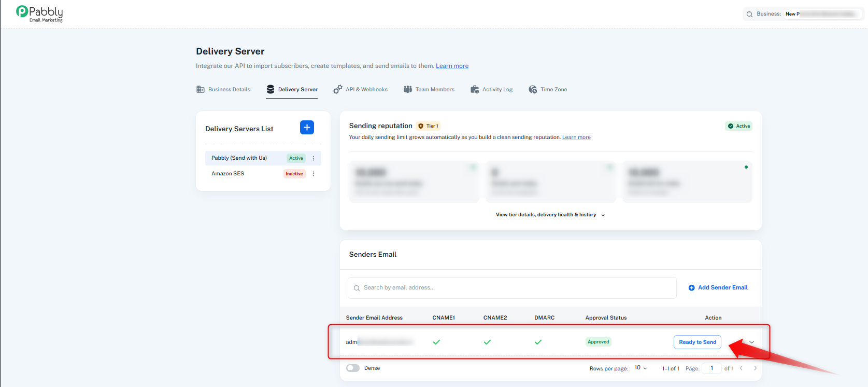Click the Tier 1 shield badge
The image size is (868, 387).
[x=428, y=126]
